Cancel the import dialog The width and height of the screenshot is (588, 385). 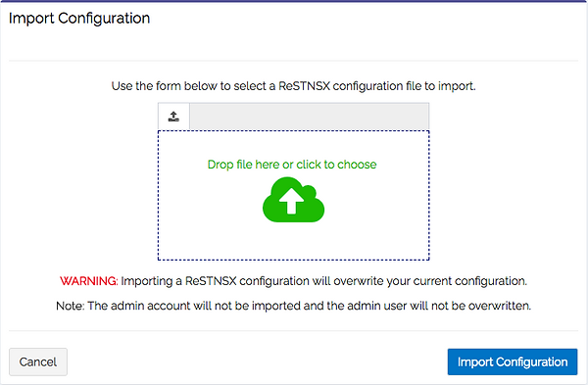38,361
